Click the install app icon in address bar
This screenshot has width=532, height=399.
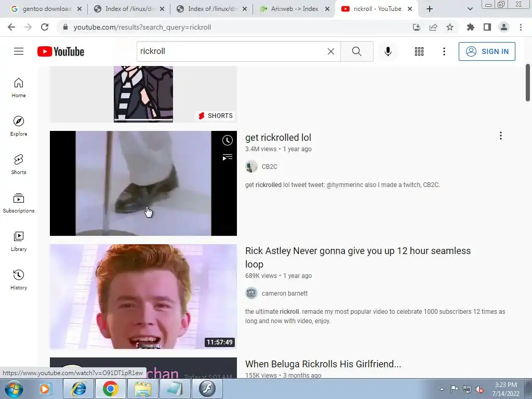(x=417, y=27)
